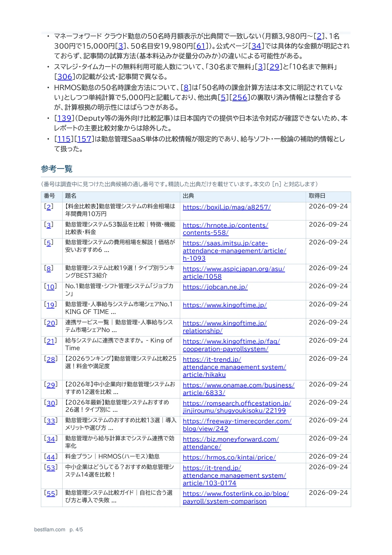Click reference number [8] in table
The image size is (392, 555).
point(49,269)
